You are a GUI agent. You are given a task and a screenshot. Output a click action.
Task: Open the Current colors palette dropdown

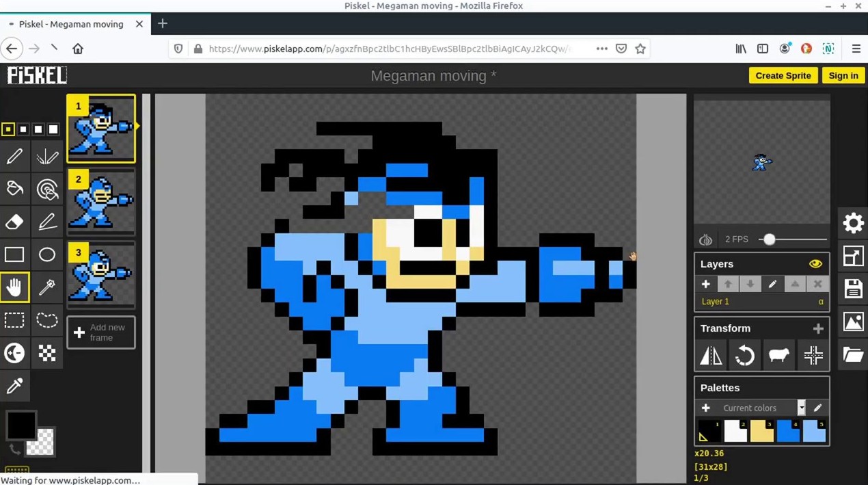(x=801, y=408)
